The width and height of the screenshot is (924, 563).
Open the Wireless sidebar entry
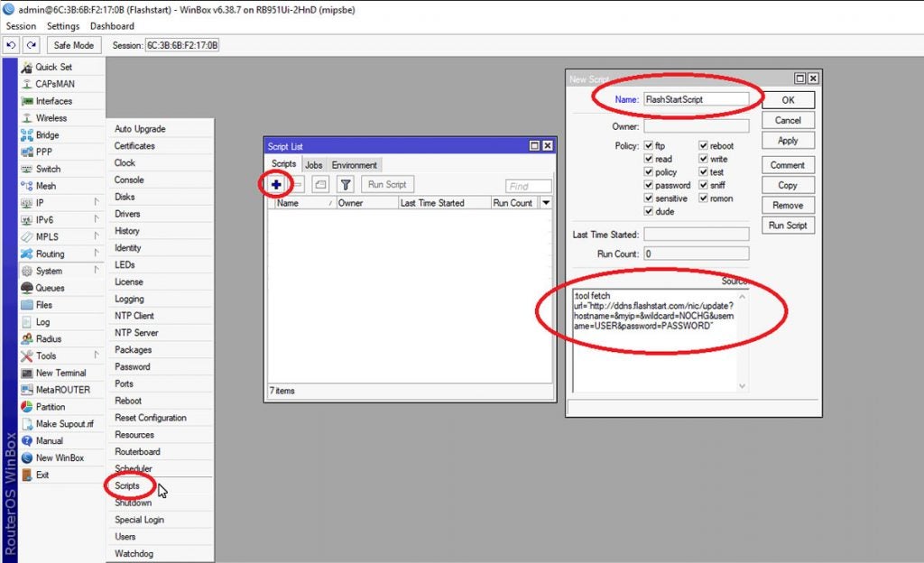point(51,118)
